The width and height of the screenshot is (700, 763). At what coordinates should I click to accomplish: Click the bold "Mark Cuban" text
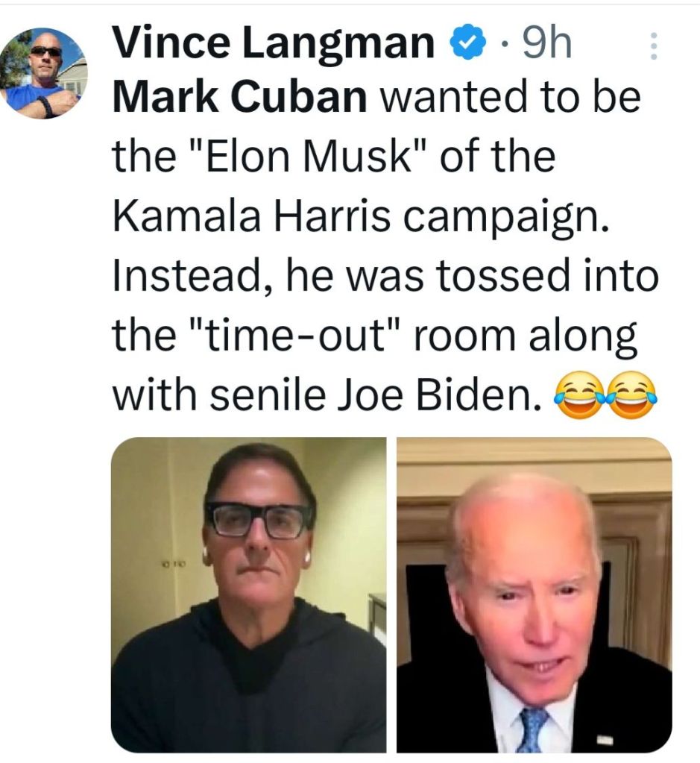[239, 100]
